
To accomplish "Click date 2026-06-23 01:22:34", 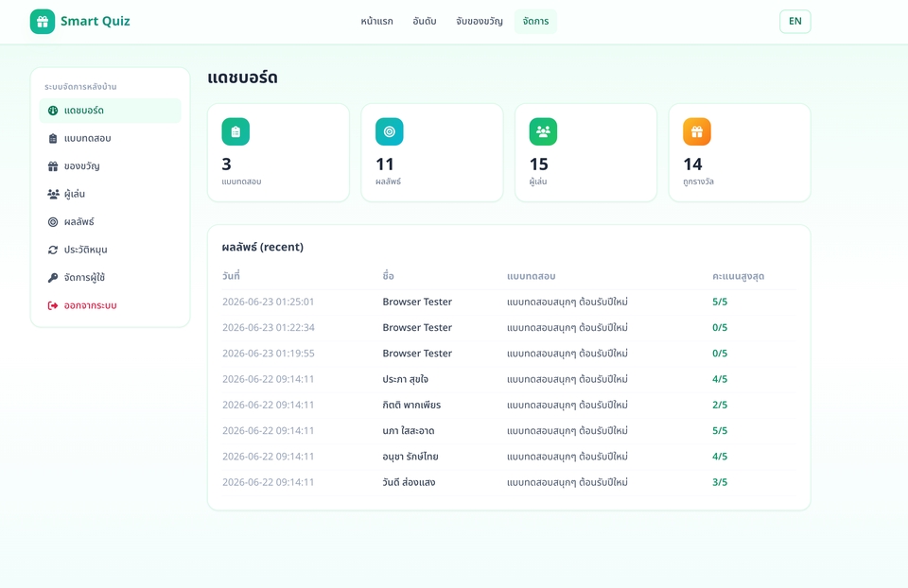I will coord(268,328).
